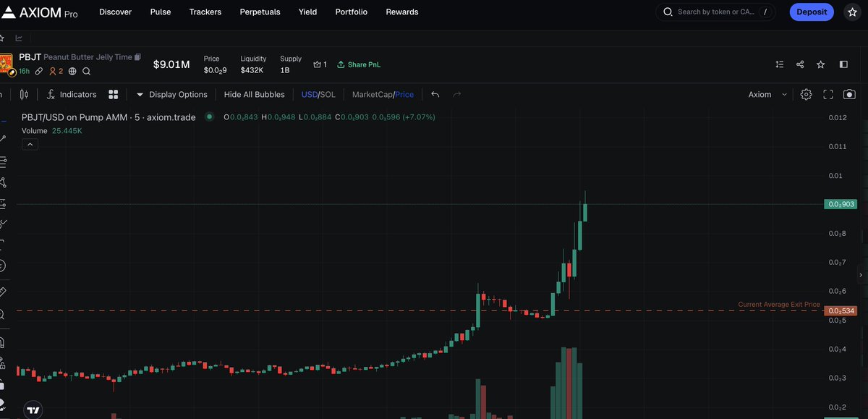Collapse the legend chevron under Volume

coord(31,144)
